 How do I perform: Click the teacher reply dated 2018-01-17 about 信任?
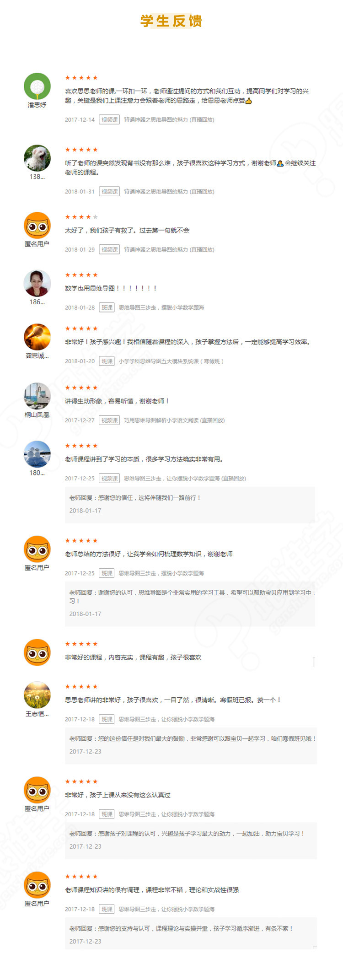click(x=190, y=505)
